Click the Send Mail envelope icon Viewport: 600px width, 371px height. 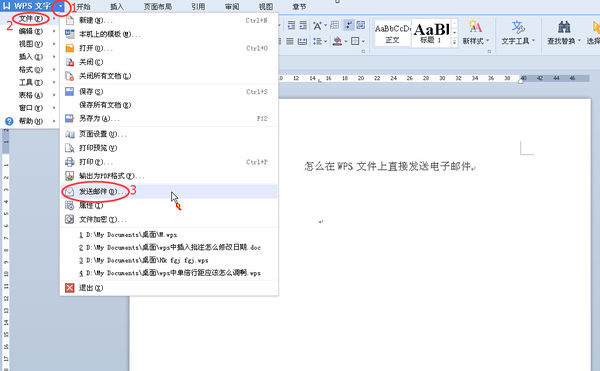tap(70, 192)
